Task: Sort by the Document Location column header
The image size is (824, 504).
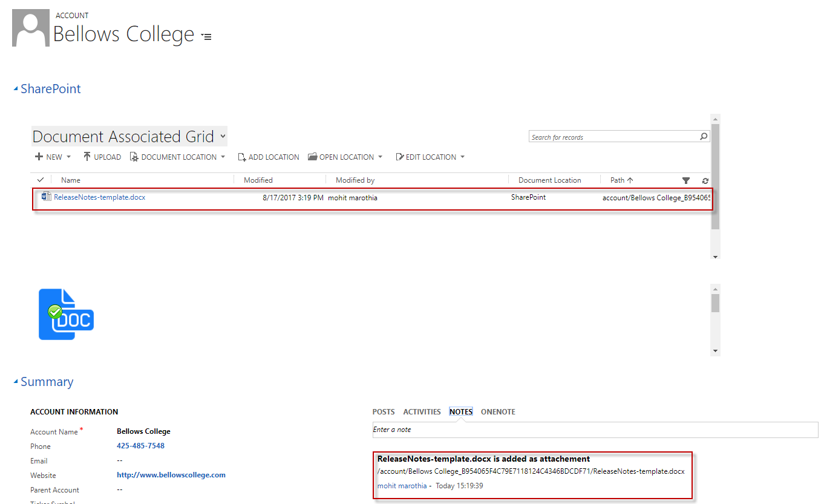Action: [549, 180]
